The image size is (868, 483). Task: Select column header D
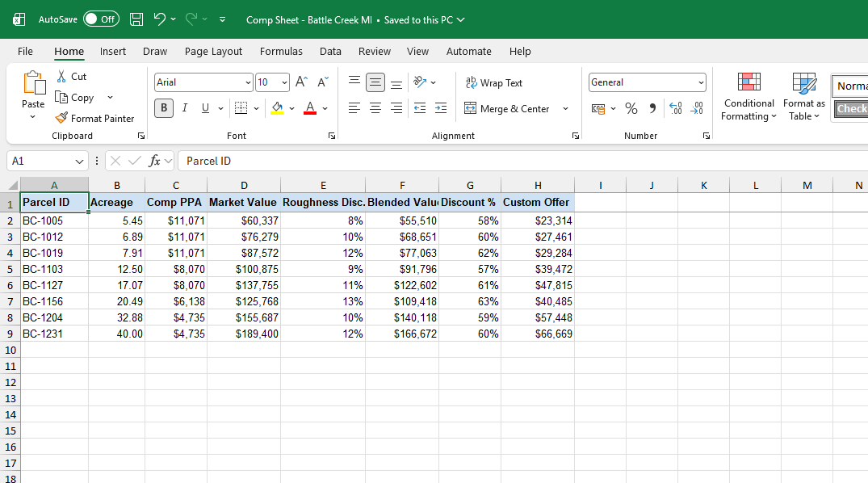[x=244, y=186]
